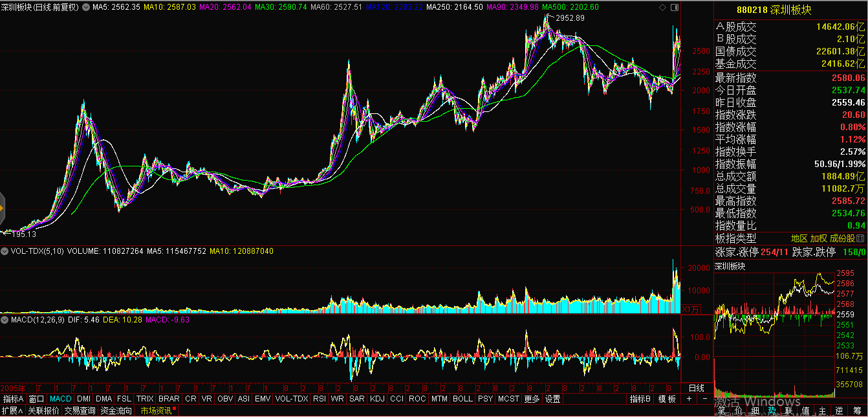Switch to the 资金流向 tab
Screen dimensions: 868x417
(116, 411)
